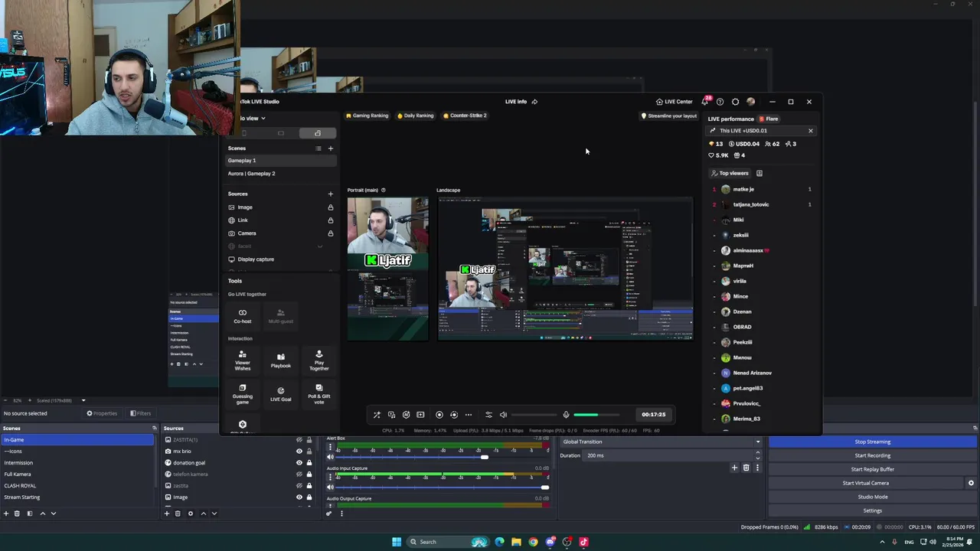
Task: Open more options in TikTok bottom toolbar
Action: [469, 415]
